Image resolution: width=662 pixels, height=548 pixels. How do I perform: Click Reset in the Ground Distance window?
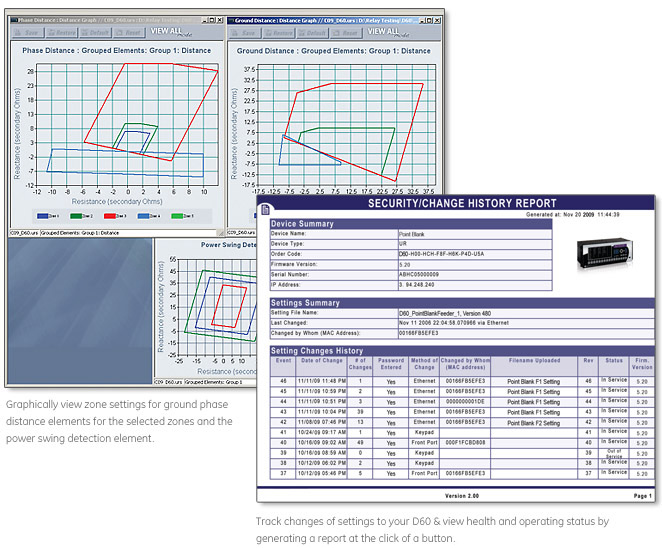pyautogui.click(x=346, y=33)
